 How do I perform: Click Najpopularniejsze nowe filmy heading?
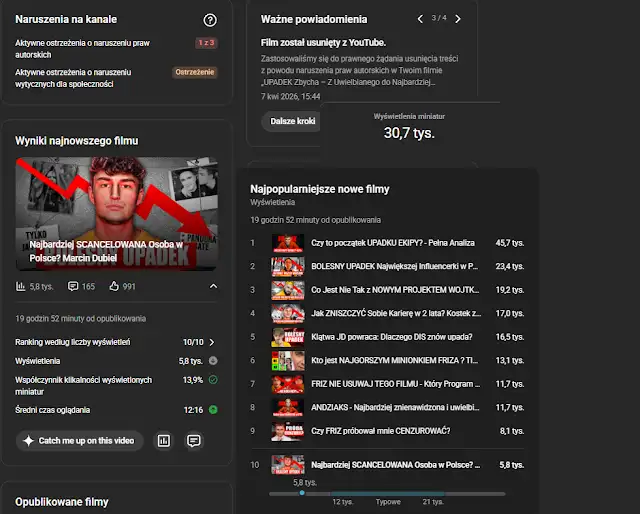320,189
